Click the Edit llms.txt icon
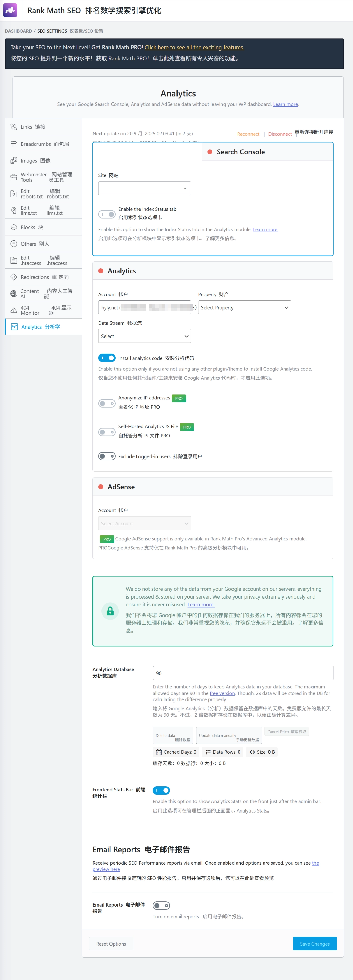353x980 pixels. [14, 210]
